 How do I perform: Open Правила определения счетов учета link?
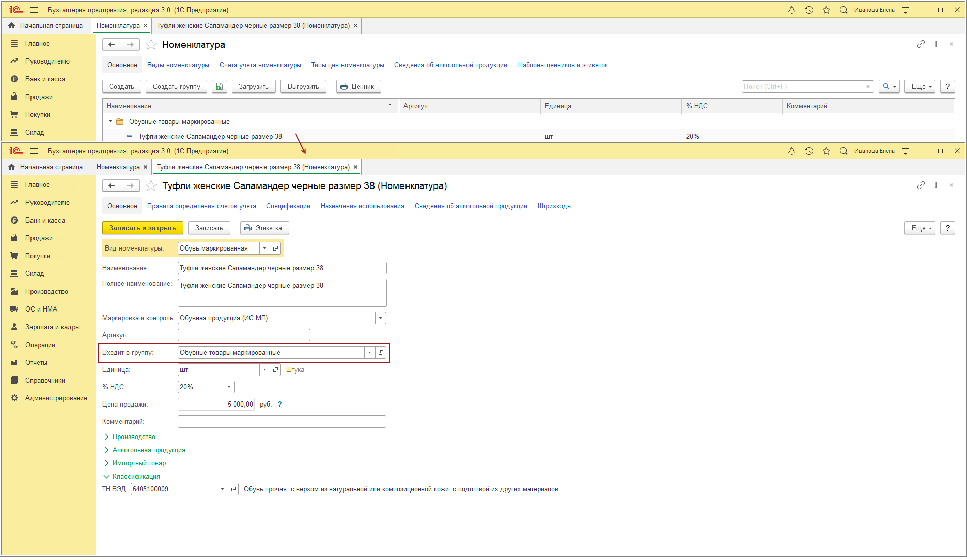pyautogui.click(x=202, y=206)
